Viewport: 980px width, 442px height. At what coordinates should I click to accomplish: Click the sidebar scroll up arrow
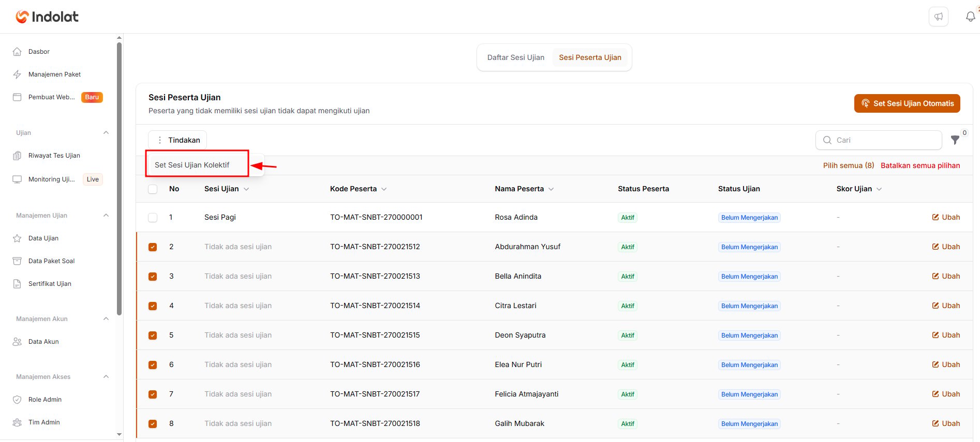pos(120,38)
